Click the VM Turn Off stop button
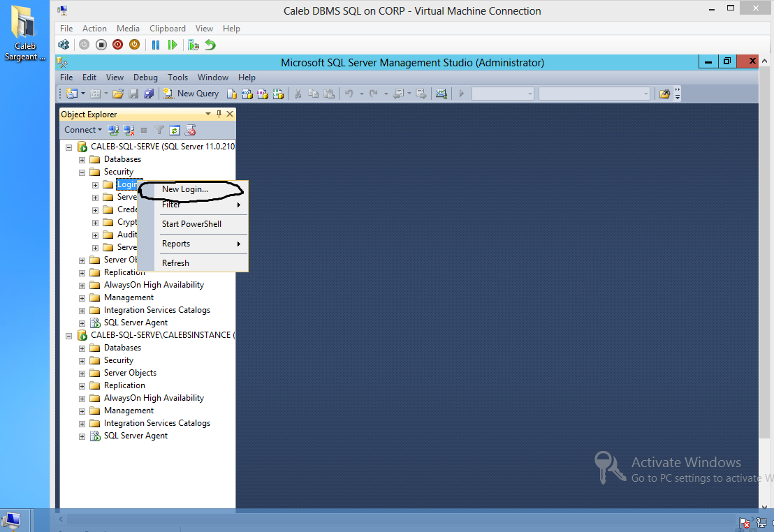The height and width of the screenshot is (532, 774). coord(101,45)
